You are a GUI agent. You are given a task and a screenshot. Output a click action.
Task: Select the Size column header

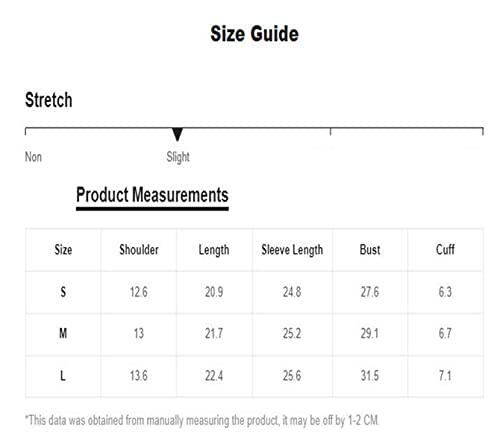pyautogui.click(x=63, y=250)
